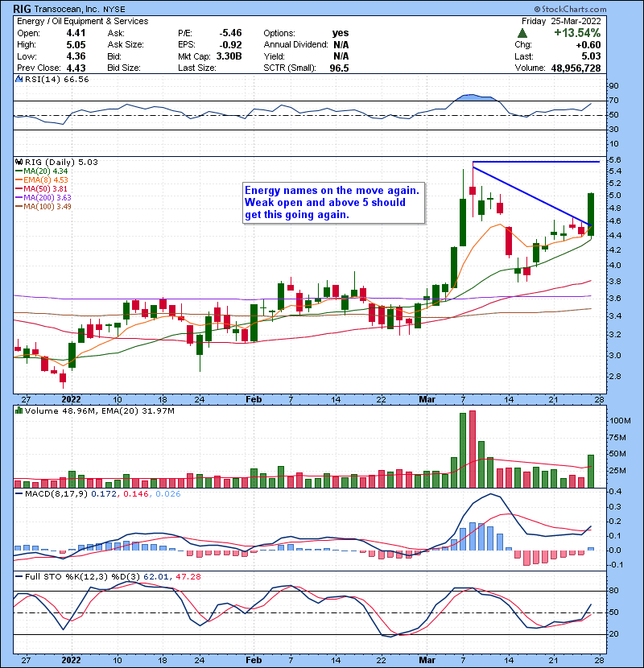Click the EPS value -0.92
Viewport: 644px width, 668px height.
pyautogui.click(x=230, y=45)
